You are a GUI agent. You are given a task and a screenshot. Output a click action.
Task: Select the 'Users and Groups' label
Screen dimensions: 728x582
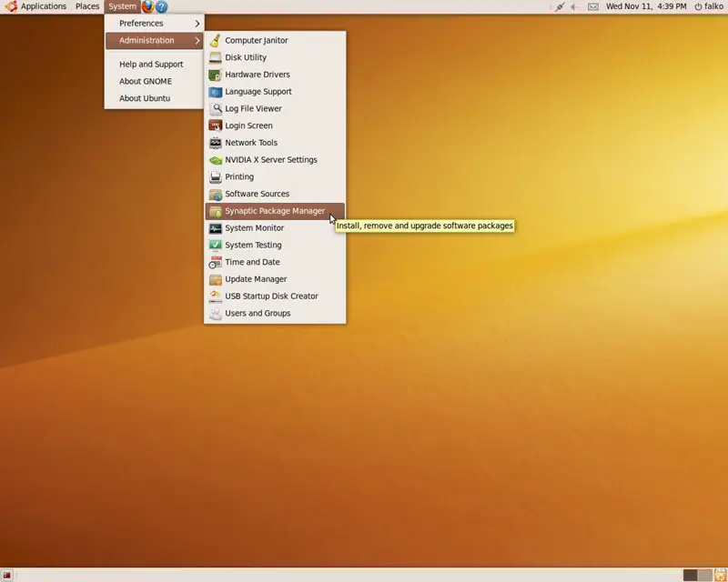tap(258, 314)
